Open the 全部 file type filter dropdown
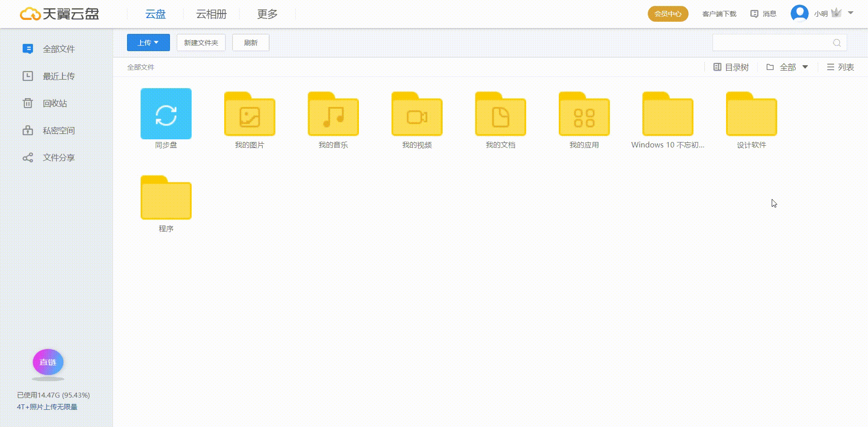Viewport: 868px width, 427px height. click(x=788, y=67)
